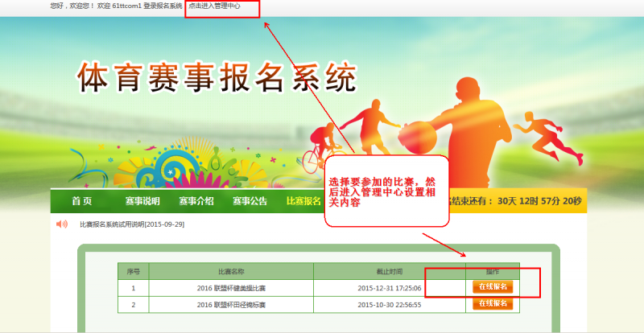Screen dimensions: 644x333
Task: Open the 比赛报名系统试用说明 announcement link
Action: (x=131, y=224)
